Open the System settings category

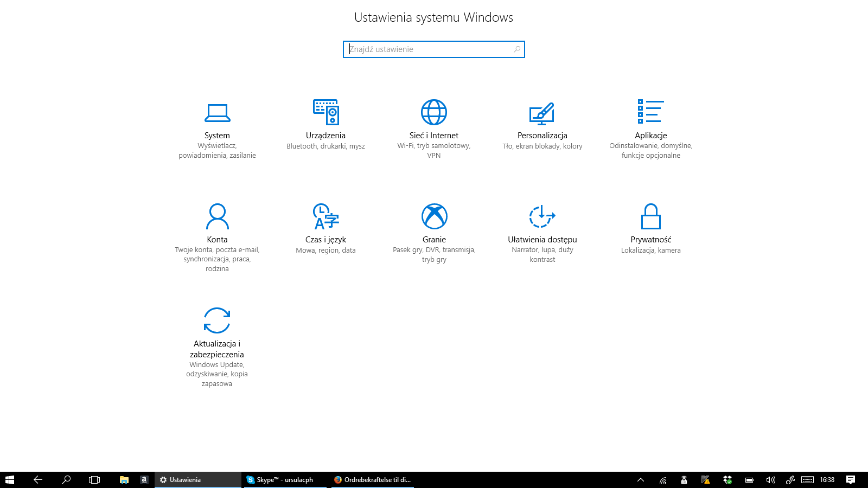[217, 129]
